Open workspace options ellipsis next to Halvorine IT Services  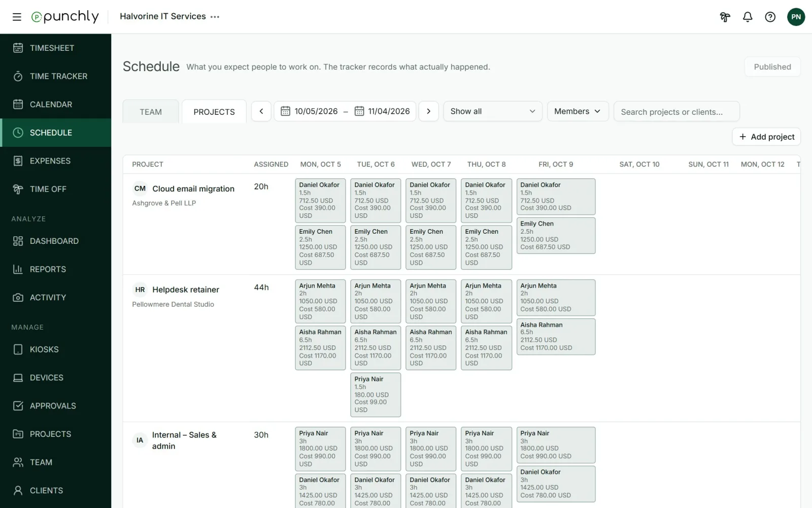click(215, 17)
